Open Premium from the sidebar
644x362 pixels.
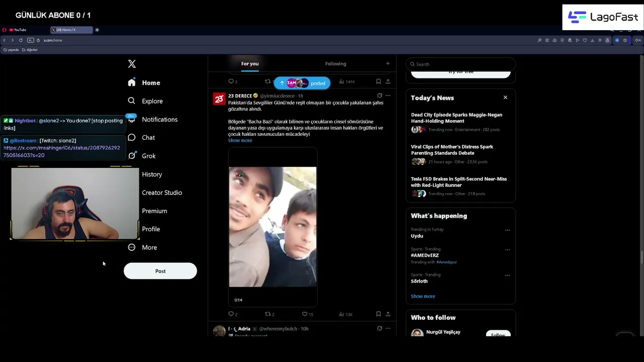point(154,211)
